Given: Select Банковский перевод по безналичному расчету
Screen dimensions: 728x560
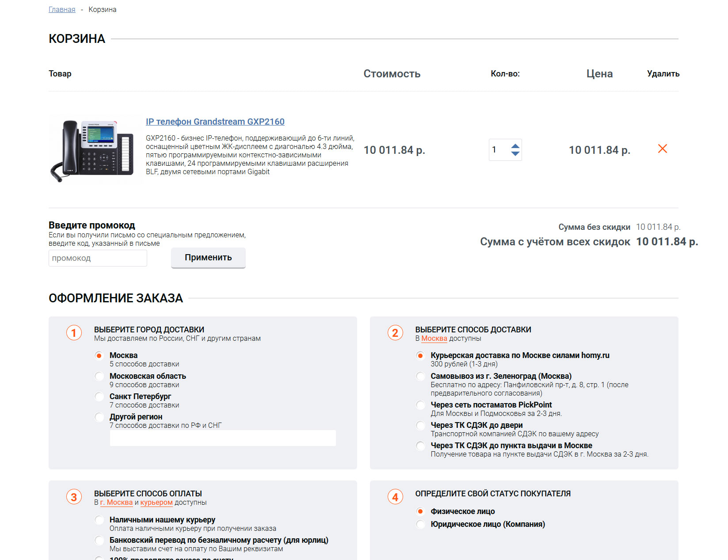Looking at the screenshot, I should [x=99, y=540].
